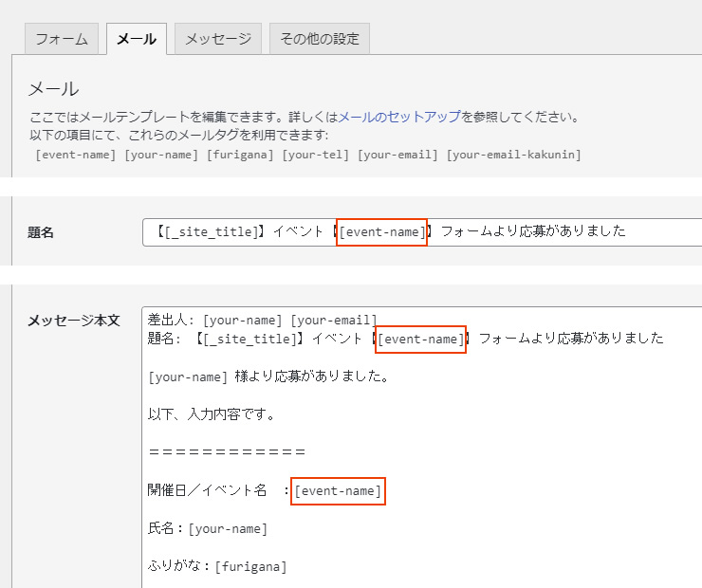The height and width of the screenshot is (588, 702).
Task: Click the 以下、入力内容です。 line in body
Action: [212, 413]
